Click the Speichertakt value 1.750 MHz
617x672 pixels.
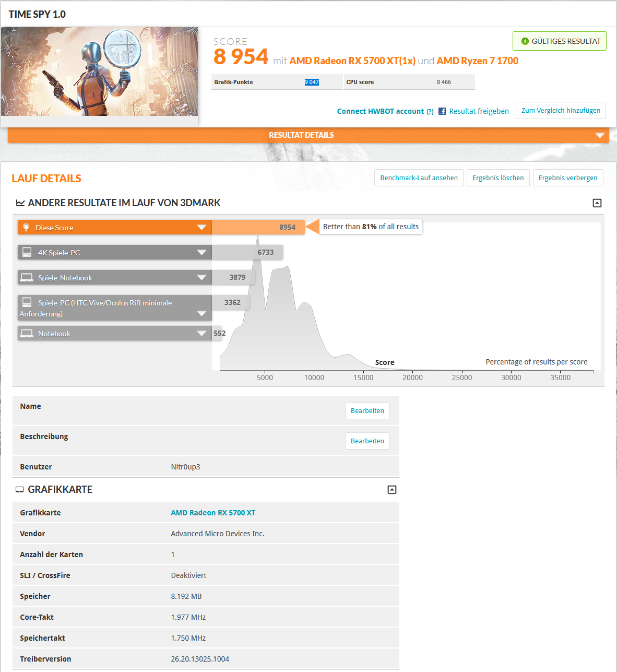click(188, 638)
